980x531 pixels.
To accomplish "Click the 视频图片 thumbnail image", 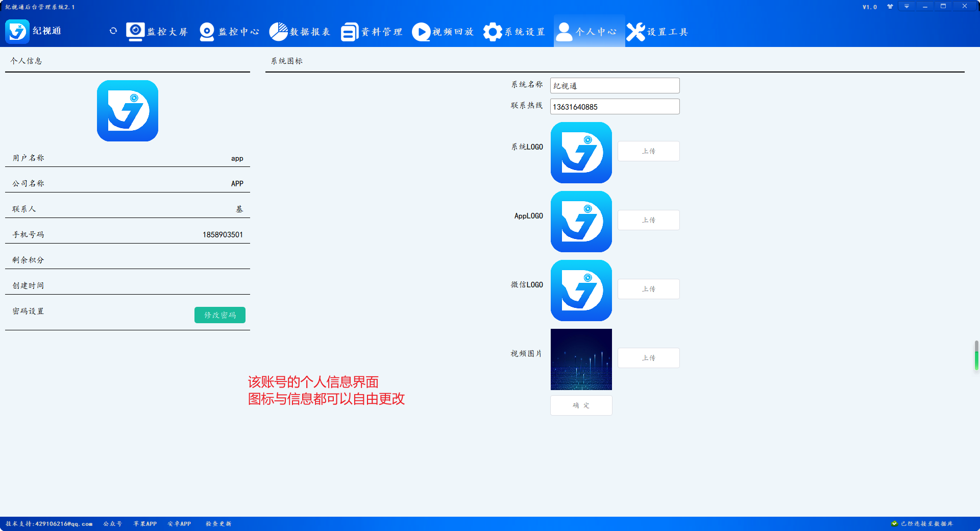I will click(x=581, y=359).
